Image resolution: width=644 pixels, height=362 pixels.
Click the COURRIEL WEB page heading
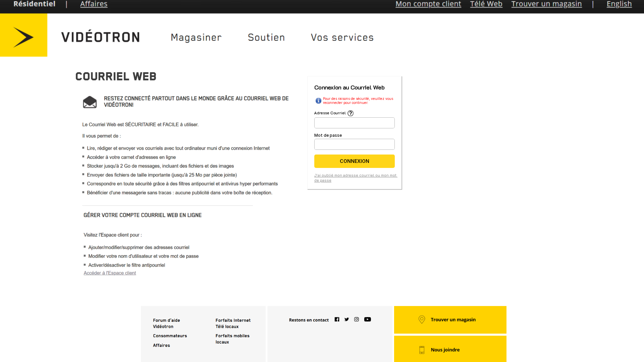tap(116, 76)
